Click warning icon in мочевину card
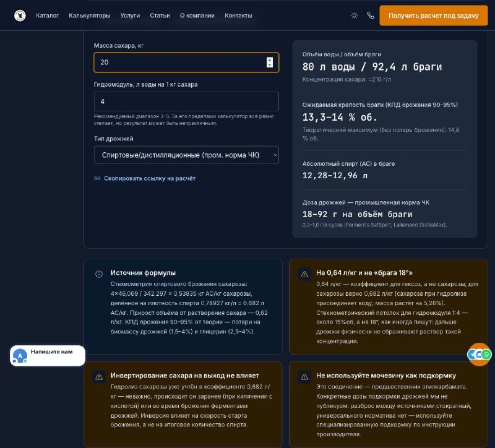Viewport: 495px width, 448px height. pos(304,377)
